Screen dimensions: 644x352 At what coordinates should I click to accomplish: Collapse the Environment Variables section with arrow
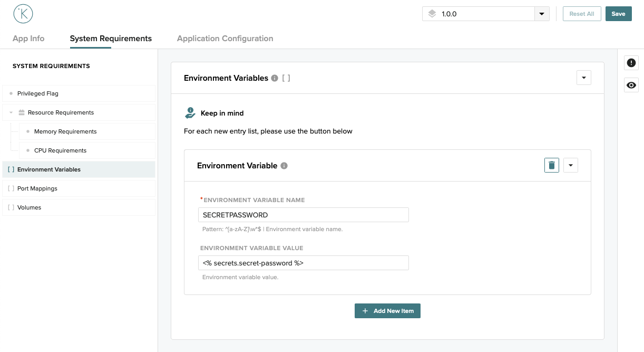tap(583, 78)
